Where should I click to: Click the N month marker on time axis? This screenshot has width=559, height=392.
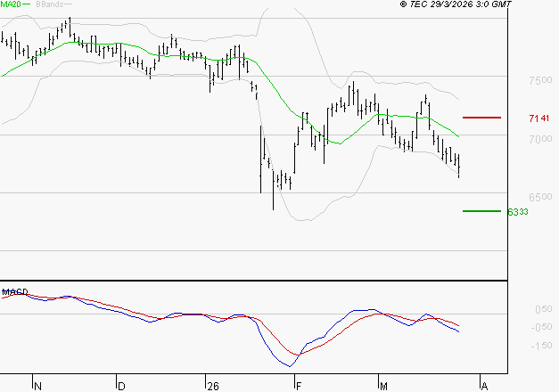point(37,386)
